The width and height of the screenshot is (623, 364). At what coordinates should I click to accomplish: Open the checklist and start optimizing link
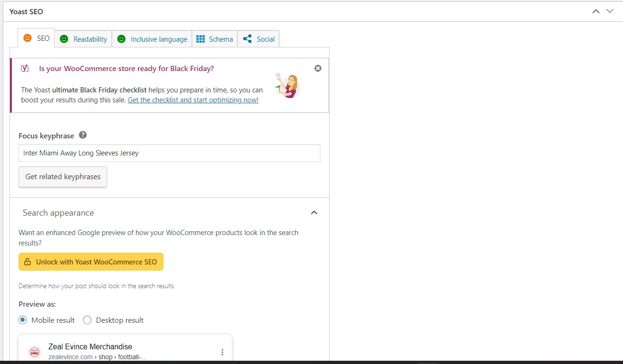pos(193,100)
